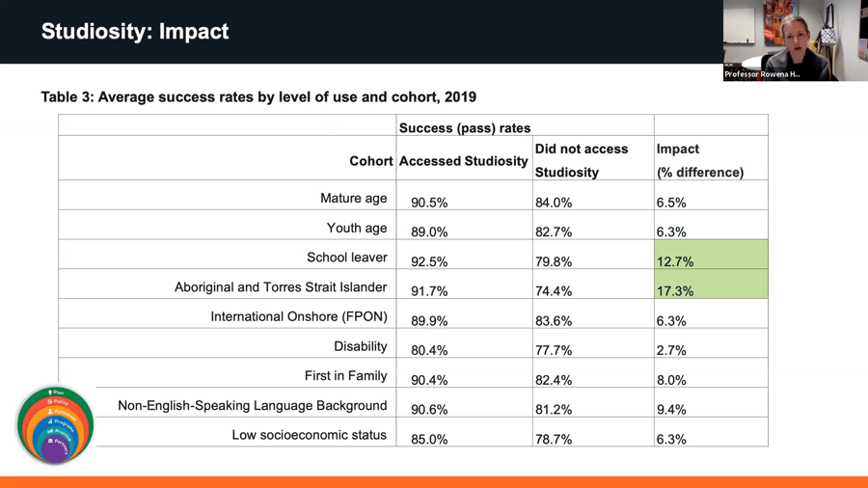
Task: Click the Professor Rowena name label
Action: (762, 74)
